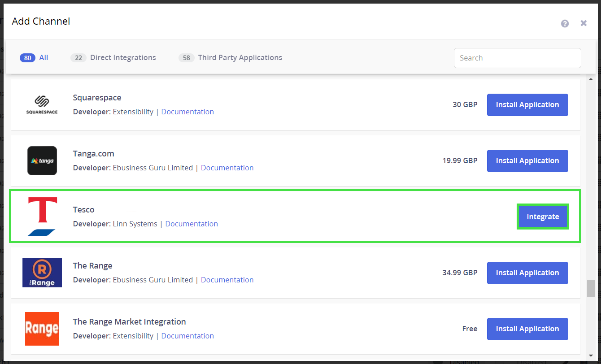Image resolution: width=601 pixels, height=364 pixels.
Task: Click the help question mark icon
Action: pos(565,23)
